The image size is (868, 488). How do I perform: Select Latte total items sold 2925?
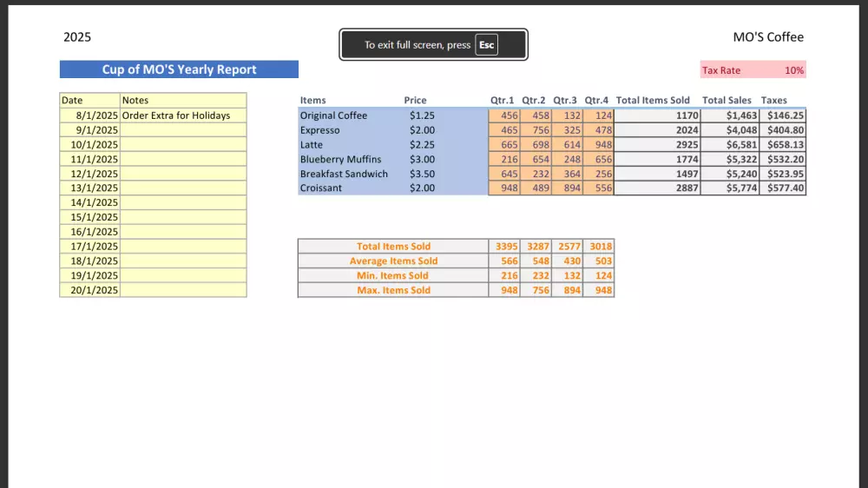(x=657, y=144)
